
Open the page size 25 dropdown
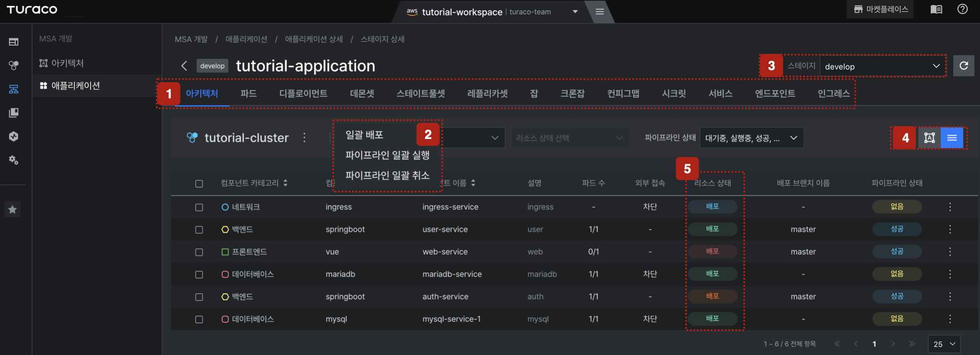click(x=944, y=344)
